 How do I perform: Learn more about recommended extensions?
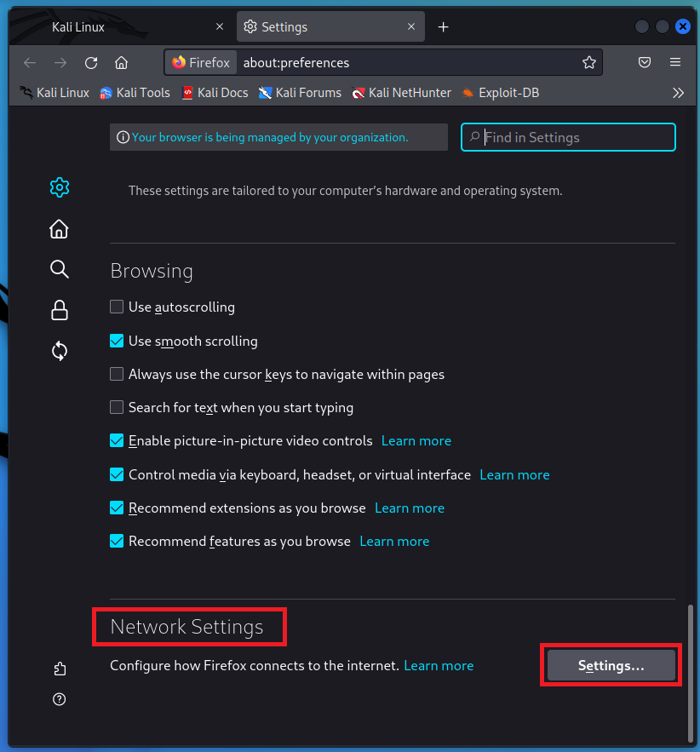[410, 508]
